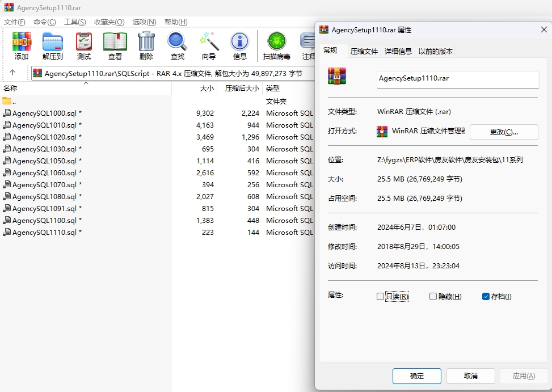Click the WinRAR icon in properties title bar

click(x=324, y=29)
